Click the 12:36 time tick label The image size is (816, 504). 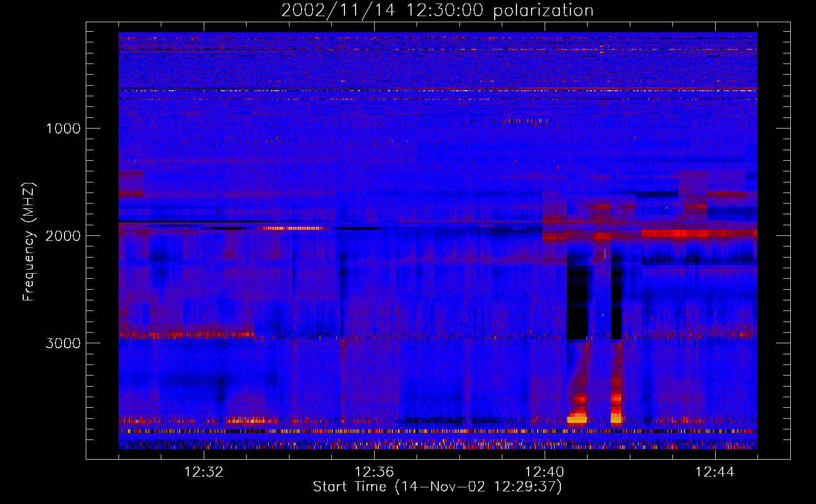[374, 472]
